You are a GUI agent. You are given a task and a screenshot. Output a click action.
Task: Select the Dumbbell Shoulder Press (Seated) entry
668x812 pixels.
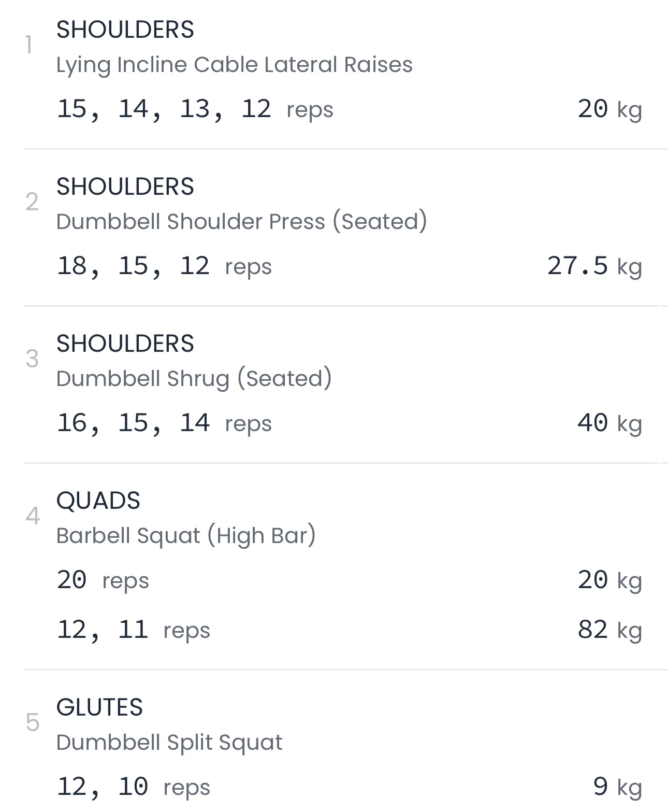point(241,222)
